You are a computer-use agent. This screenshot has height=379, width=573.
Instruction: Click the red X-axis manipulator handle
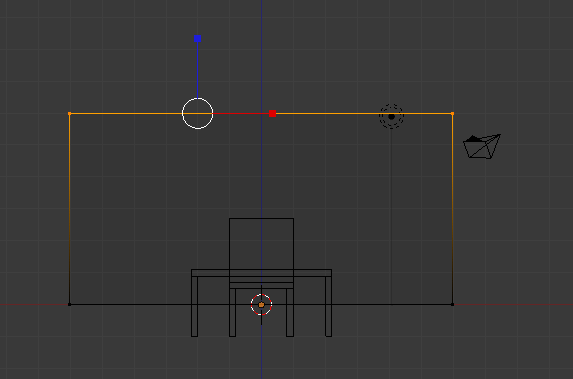point(272,114)
